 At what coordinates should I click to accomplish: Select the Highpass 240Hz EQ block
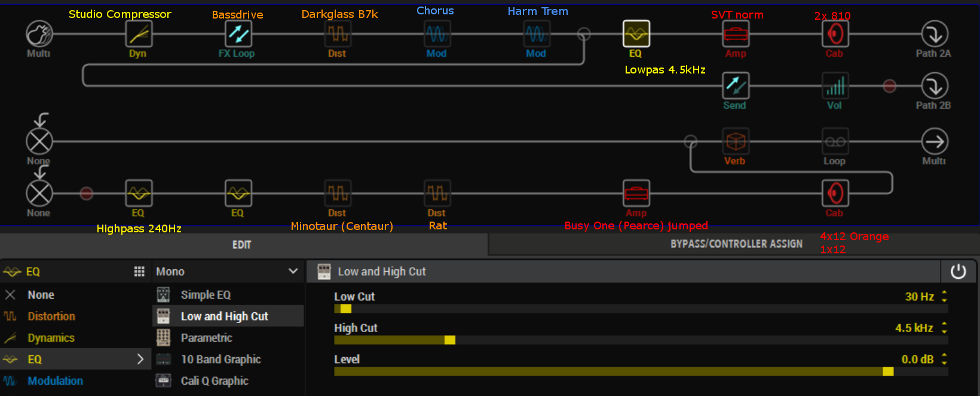point(139,194)
